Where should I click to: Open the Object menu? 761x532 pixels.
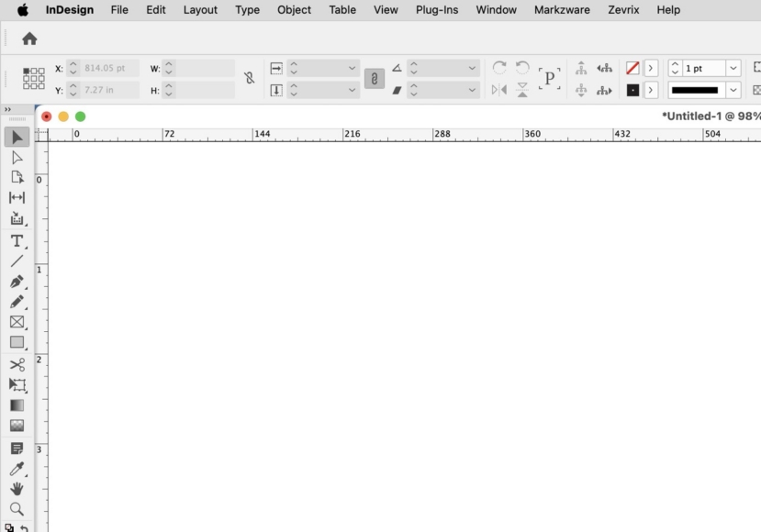click(x=294, y=10)
